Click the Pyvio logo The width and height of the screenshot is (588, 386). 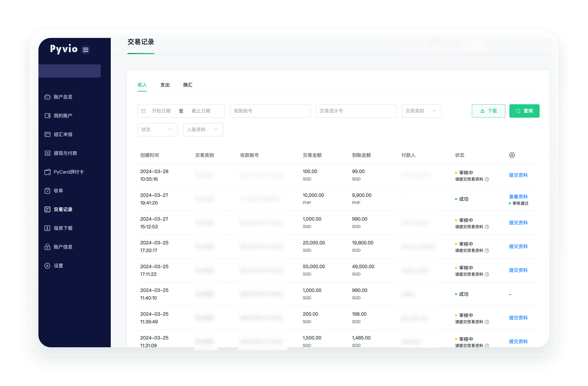64,49
